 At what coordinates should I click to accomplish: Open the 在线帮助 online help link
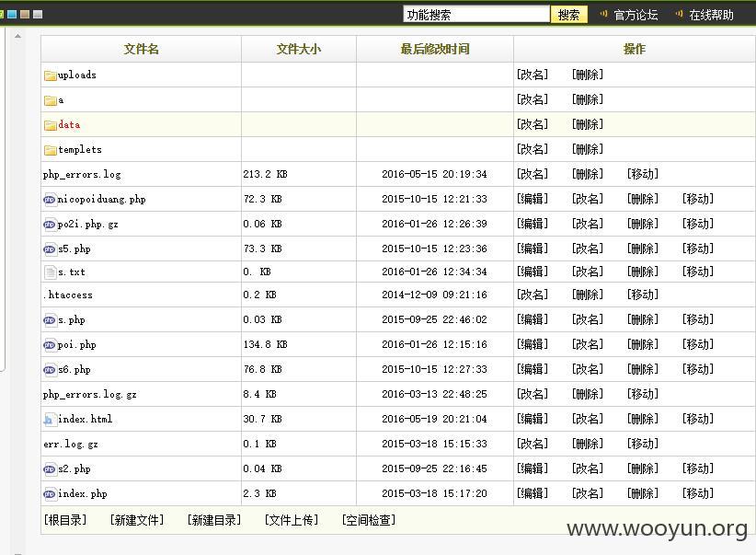click(712, 15)
